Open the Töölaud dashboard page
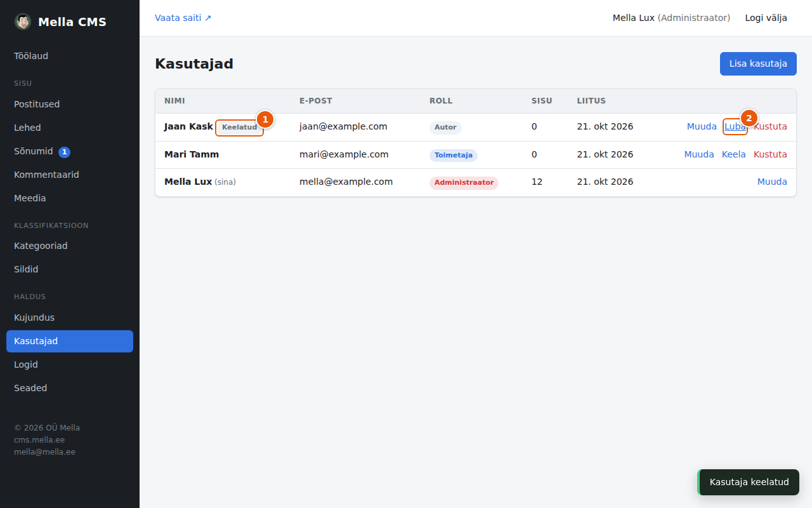The width and height of the screenshot is (812, 508). [x=70, y=56]
